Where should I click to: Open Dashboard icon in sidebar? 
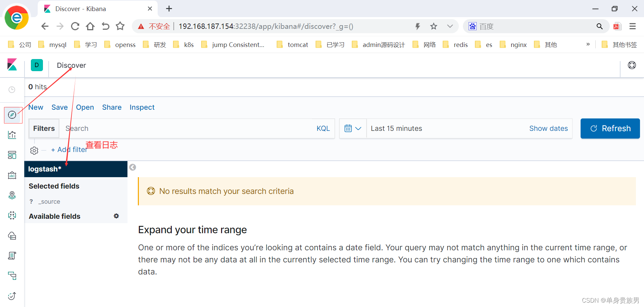coord(12,155)
